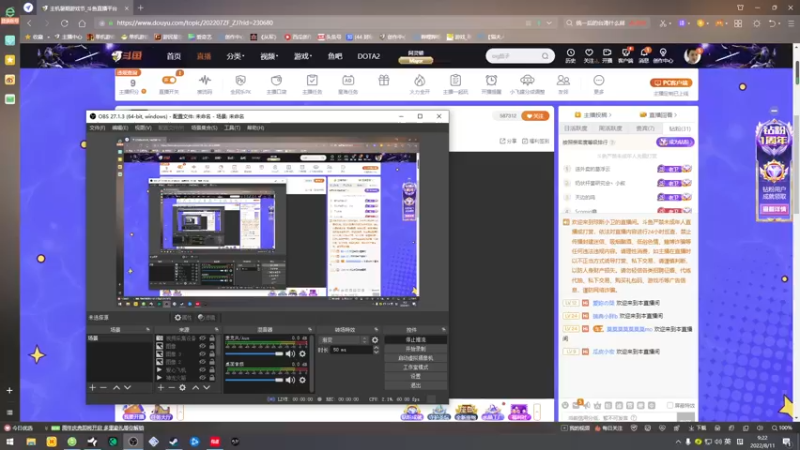Switch to 贵宾(7) tab in ranking panel
The width and height of the screenshot is (800, 450).
click(x=645, y=129)
